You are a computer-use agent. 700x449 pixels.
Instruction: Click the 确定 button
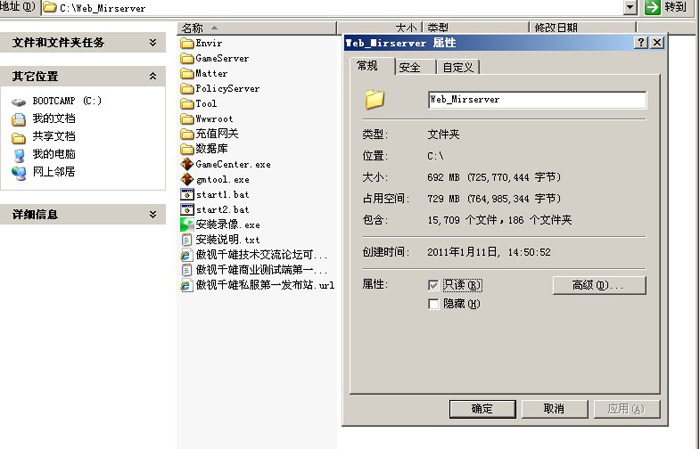[482, 409]
